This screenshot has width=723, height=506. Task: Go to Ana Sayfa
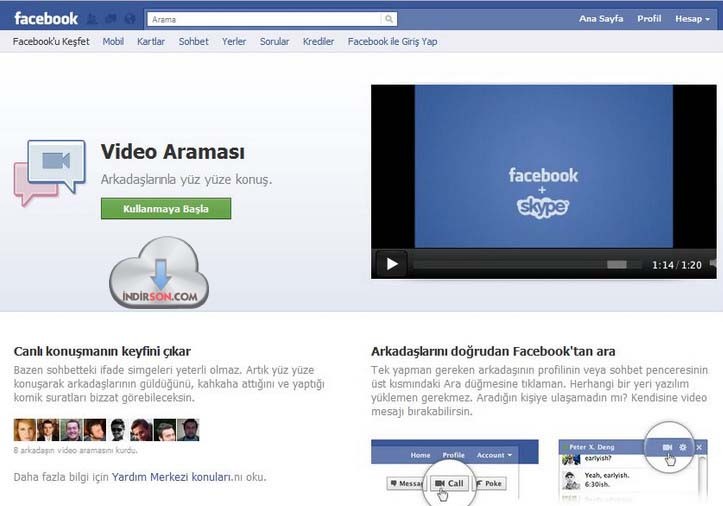click(x=601, y=19)
